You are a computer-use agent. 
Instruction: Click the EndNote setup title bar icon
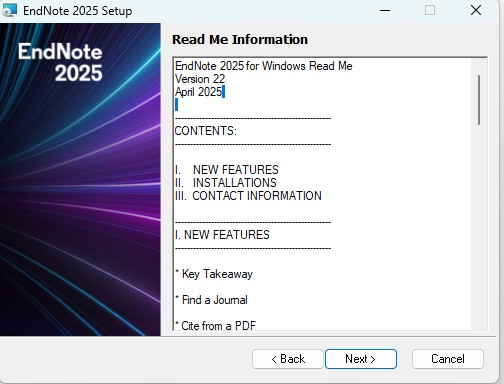click(9, 10)
